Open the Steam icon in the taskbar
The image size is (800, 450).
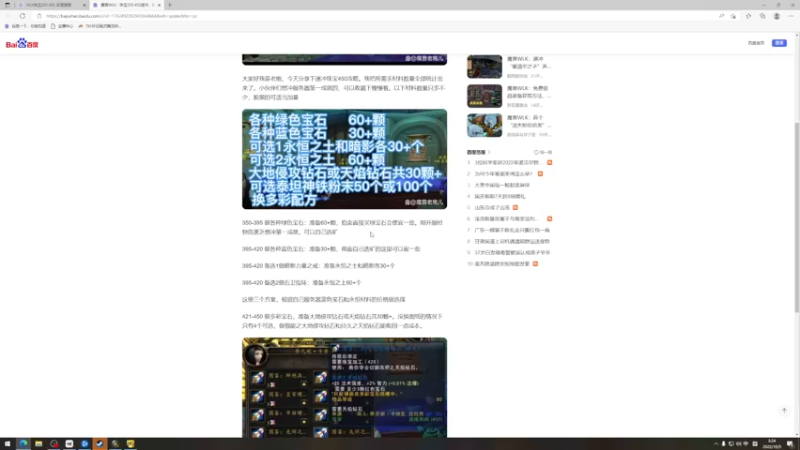(99, 444)
